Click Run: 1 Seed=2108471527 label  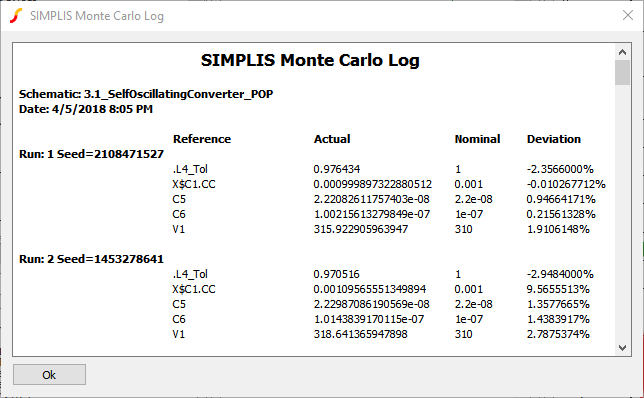[91, 154]
